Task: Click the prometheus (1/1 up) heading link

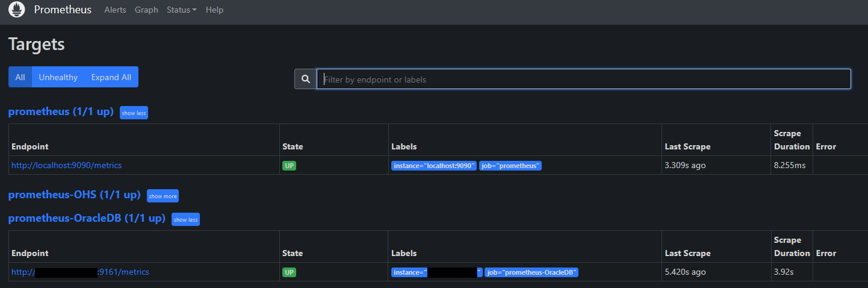Action: pos(61,111)
